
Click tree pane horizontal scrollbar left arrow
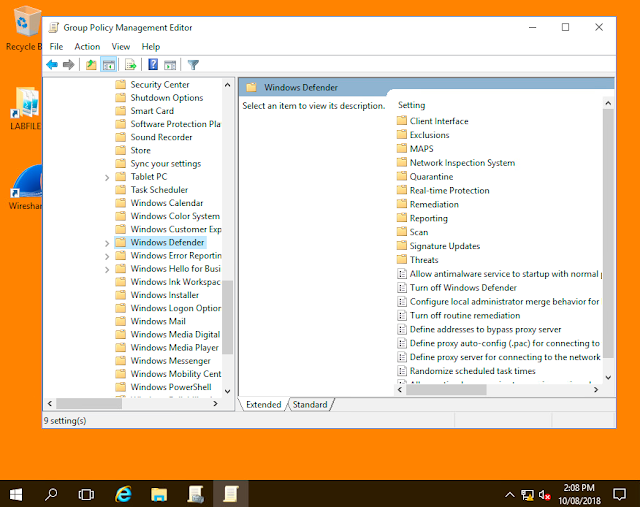coord(49,404)
